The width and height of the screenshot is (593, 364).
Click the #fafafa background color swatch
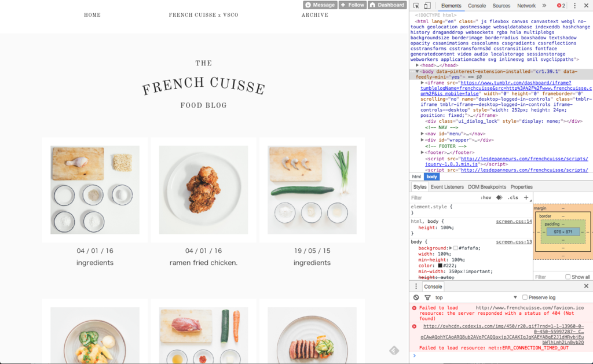click(456, 248)
